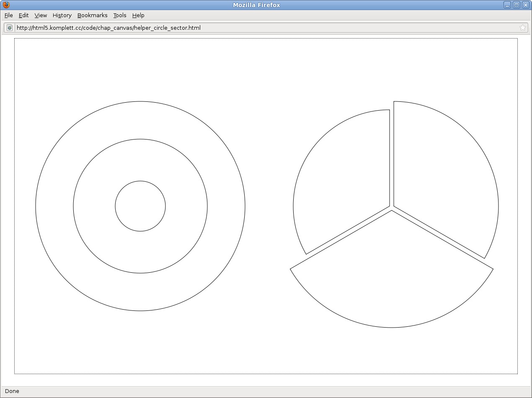Close the Firefox window
Viewport: 532px width, 398px height.
coord(525,5)
